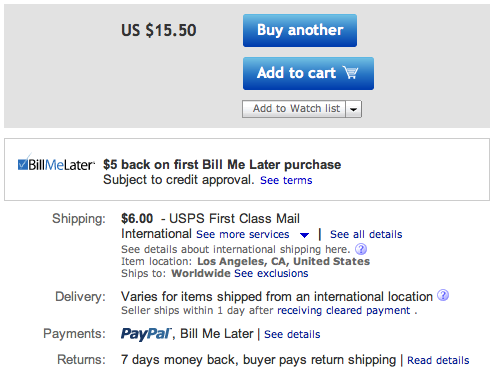Click the $5 back Bill Me Later headline

(x=222, y=165)
